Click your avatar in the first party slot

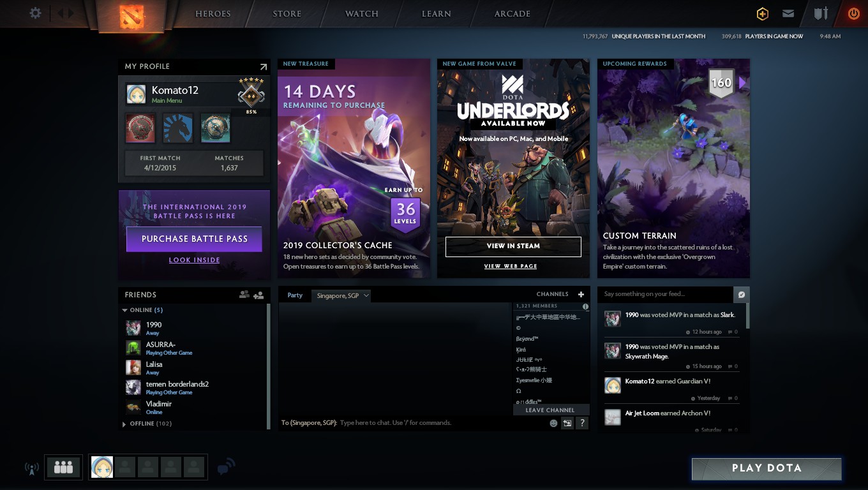click(102, 467)
